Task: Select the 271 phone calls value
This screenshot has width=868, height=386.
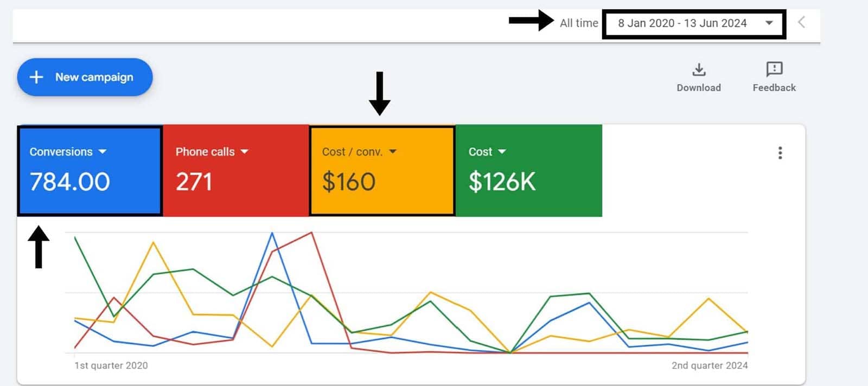Action: click(x=194, y=182)
